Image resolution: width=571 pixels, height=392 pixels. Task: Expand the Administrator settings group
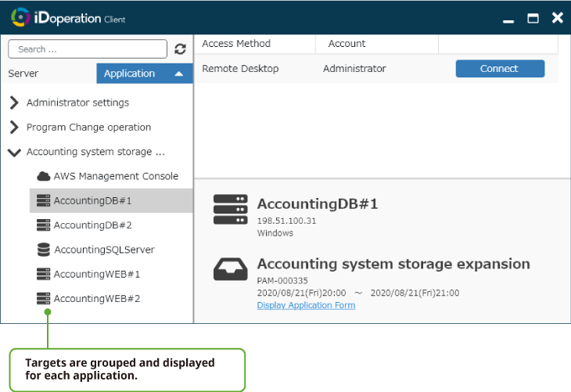click(14, 102)
